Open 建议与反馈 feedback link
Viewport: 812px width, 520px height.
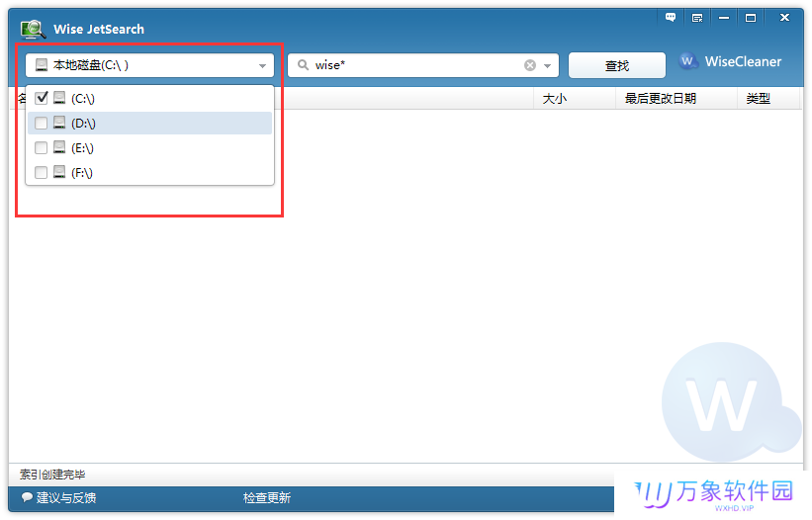pyautogui.click(x=59, y=497)
